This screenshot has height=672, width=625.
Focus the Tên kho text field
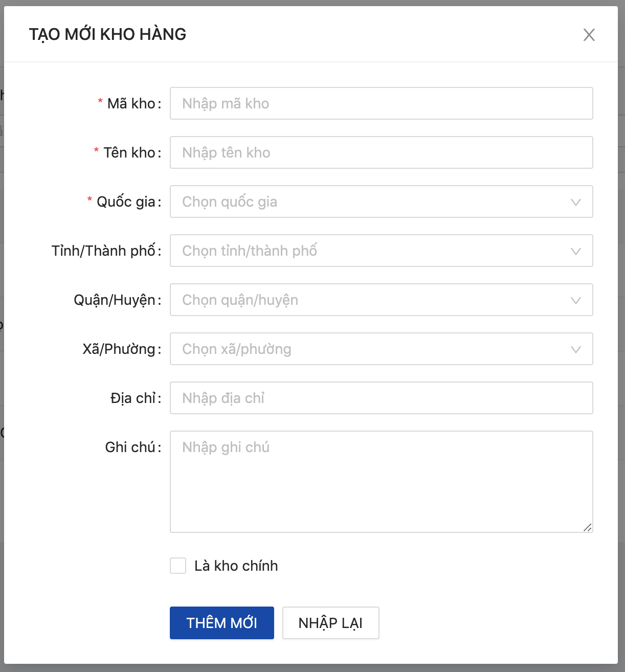(381, 152)
